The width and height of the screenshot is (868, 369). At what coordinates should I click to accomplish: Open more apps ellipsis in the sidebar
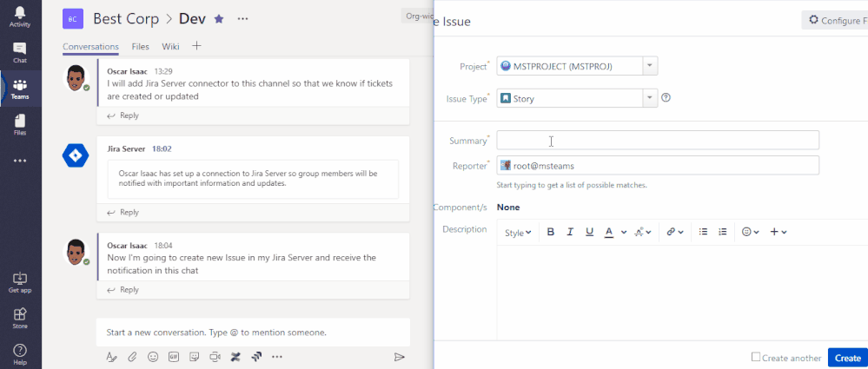tap(20, 161)
